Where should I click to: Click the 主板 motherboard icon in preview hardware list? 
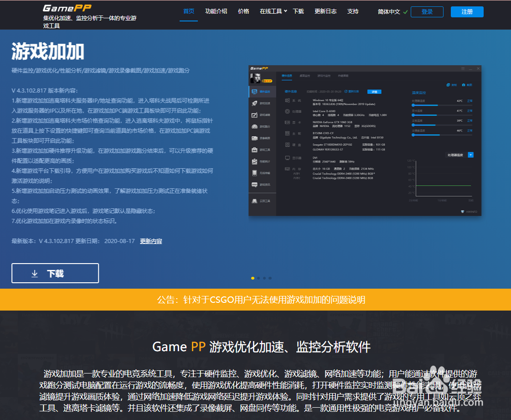click(287, 133)
